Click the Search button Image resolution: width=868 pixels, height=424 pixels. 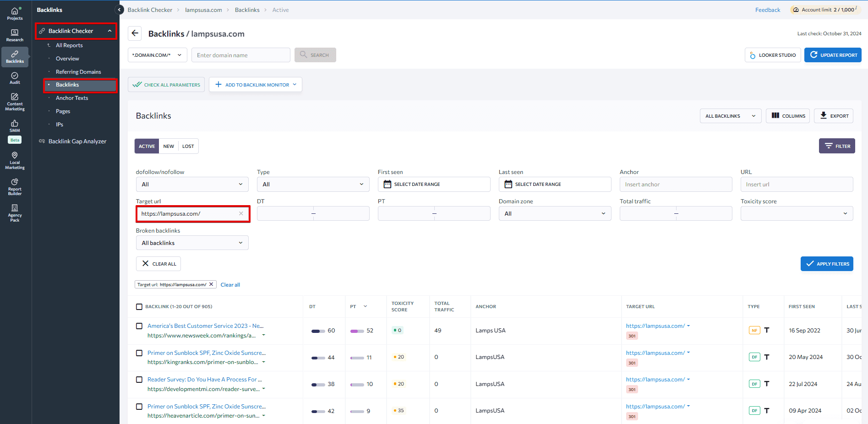[315, 55]
